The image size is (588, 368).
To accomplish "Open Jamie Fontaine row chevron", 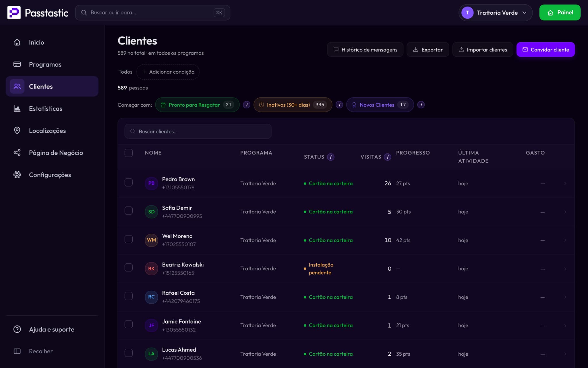I will (x=565, y=326).
